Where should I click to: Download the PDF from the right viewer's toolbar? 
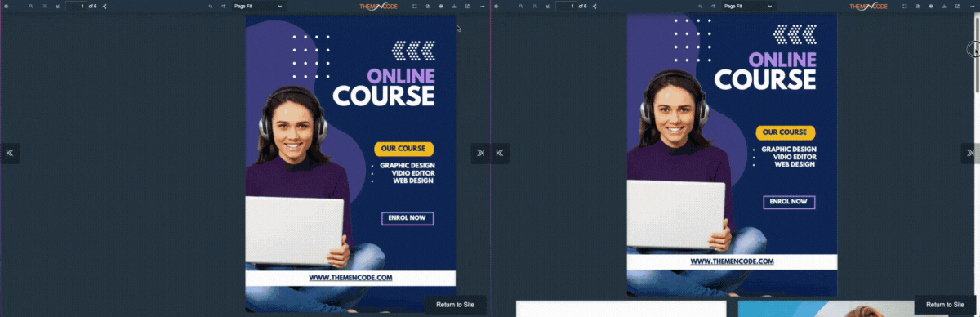coord(944,7)
